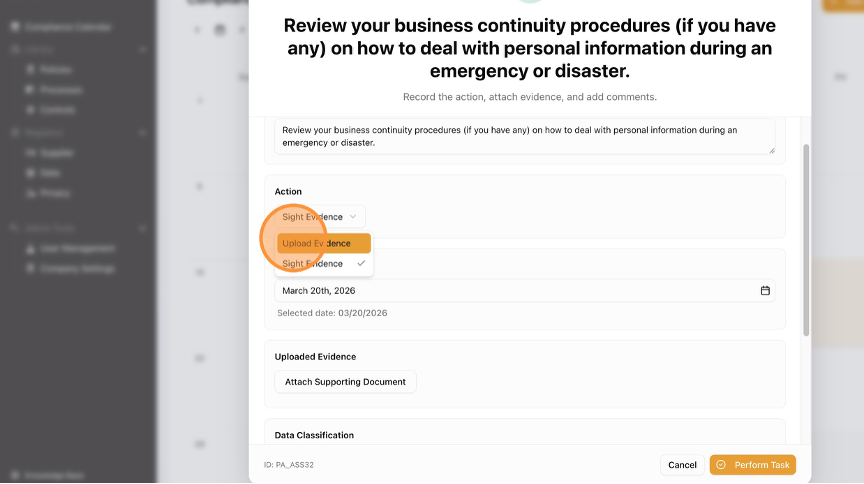Click the User Management icon
The width and height of the screenshot is (864, 484).
(x=31, y=248)
